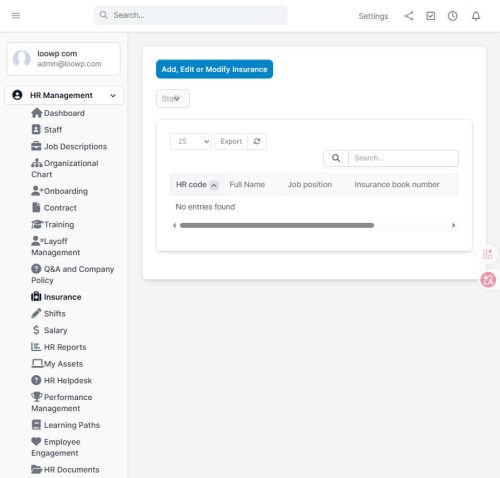
Task: Click the Contract file icon
Action: [x=36, y=207]
